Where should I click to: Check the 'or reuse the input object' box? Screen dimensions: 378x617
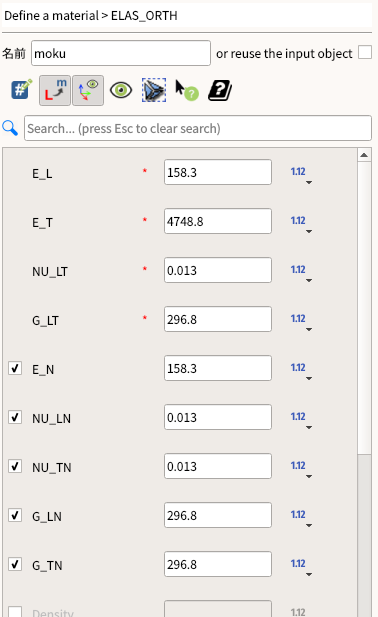365,52
